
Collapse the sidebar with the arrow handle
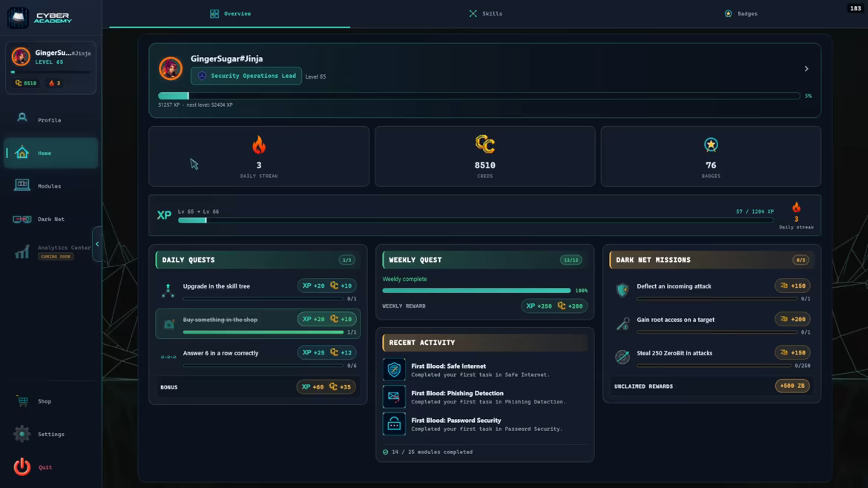(97, 244)
